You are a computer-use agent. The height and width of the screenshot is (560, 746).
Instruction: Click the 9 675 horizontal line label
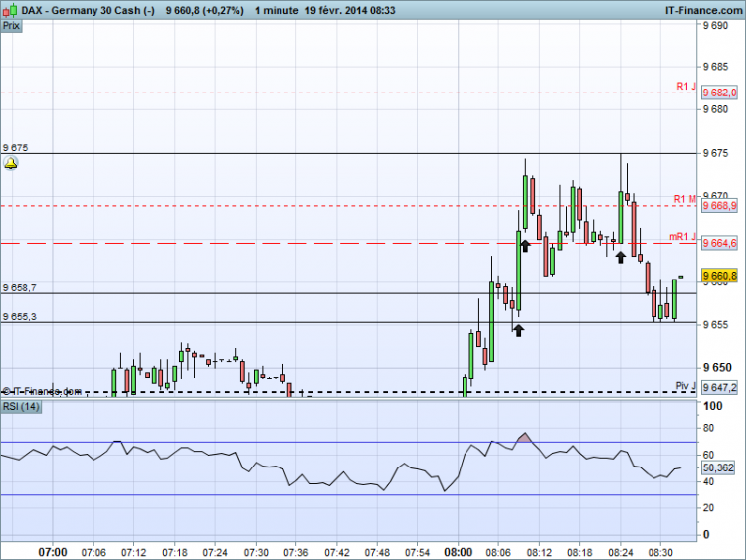tap(15, 148)
